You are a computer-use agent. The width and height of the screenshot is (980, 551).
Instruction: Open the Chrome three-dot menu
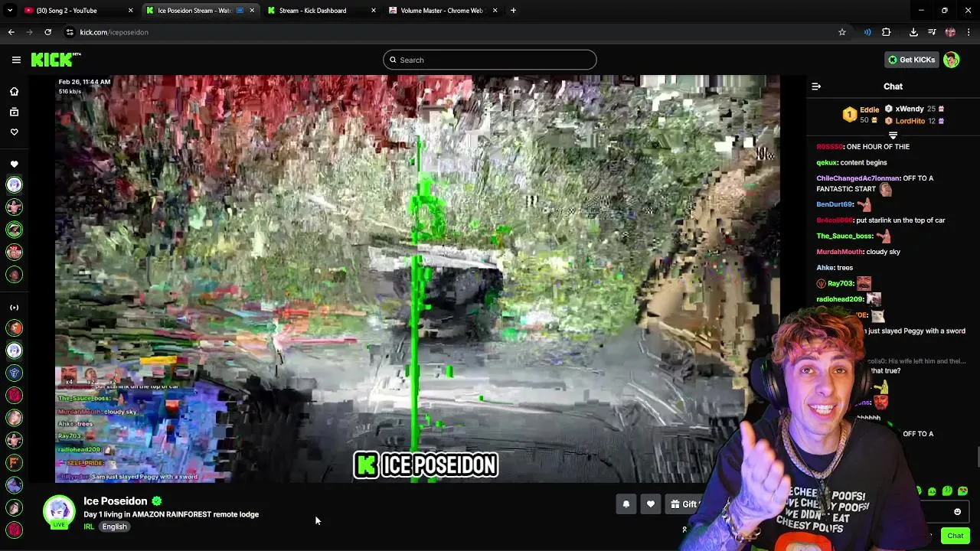(969, 32)
